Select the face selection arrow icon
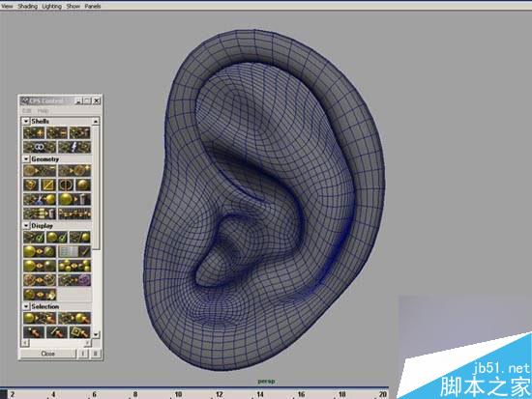Image resolution: width=532 pixels, height=399 pixels. coord(79,332)
